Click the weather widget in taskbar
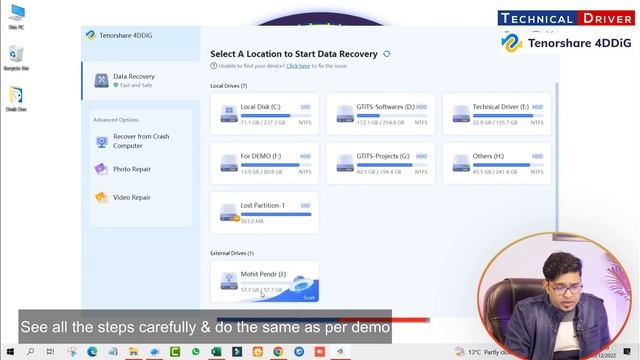This screenshot has width=640, height=360. 482,351
